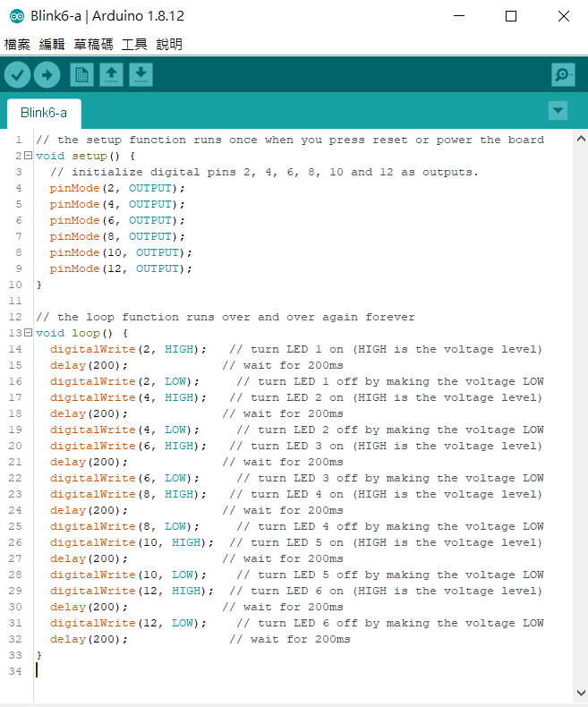Open the 編輯 menu
Viewport: 588px width, 707px height.
pyautogui.click(x=52, y=44)
